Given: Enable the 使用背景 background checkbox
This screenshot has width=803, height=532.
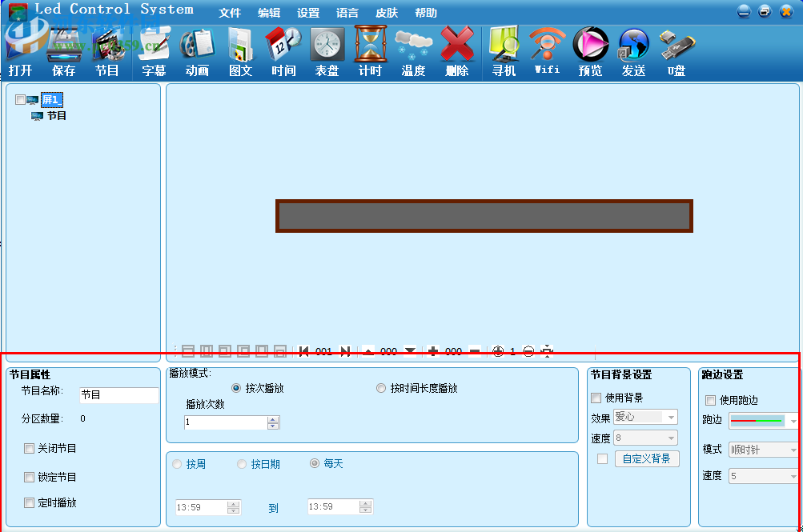Looking at the screenshot, I should (x=596, y=398).
